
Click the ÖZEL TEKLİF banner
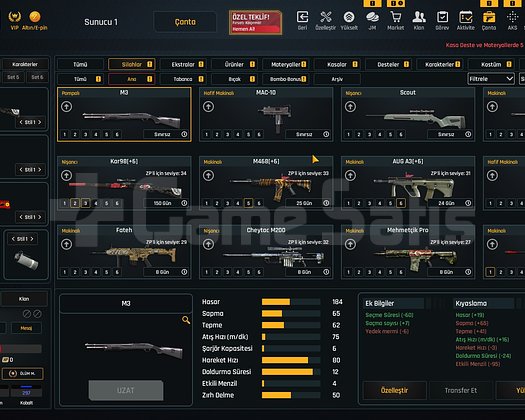(255, 22)
